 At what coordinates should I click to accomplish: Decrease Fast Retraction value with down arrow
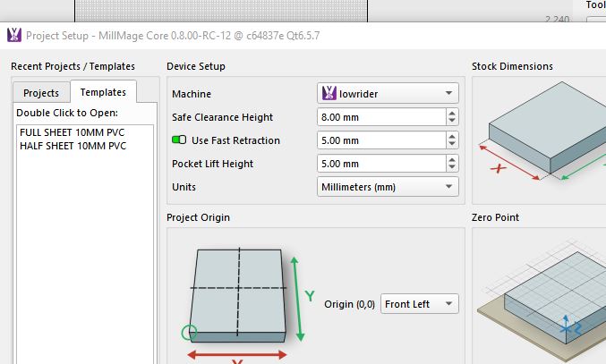452,144
